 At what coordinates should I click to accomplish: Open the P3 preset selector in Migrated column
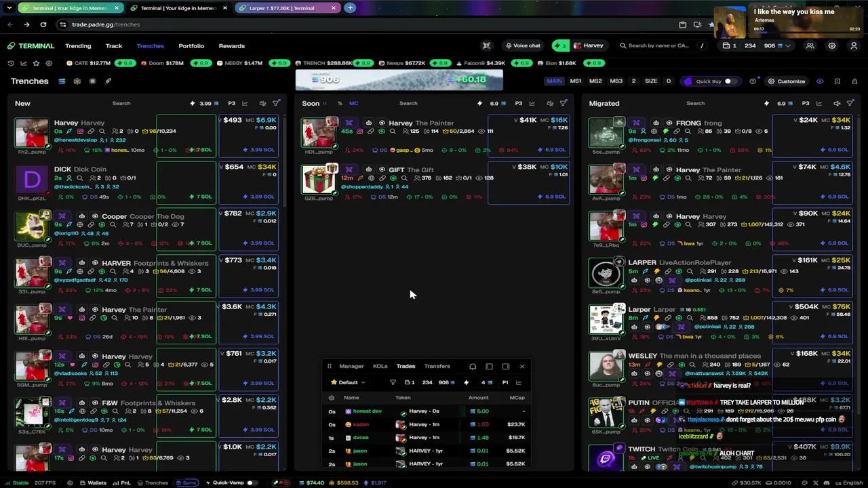pos(805,104)
